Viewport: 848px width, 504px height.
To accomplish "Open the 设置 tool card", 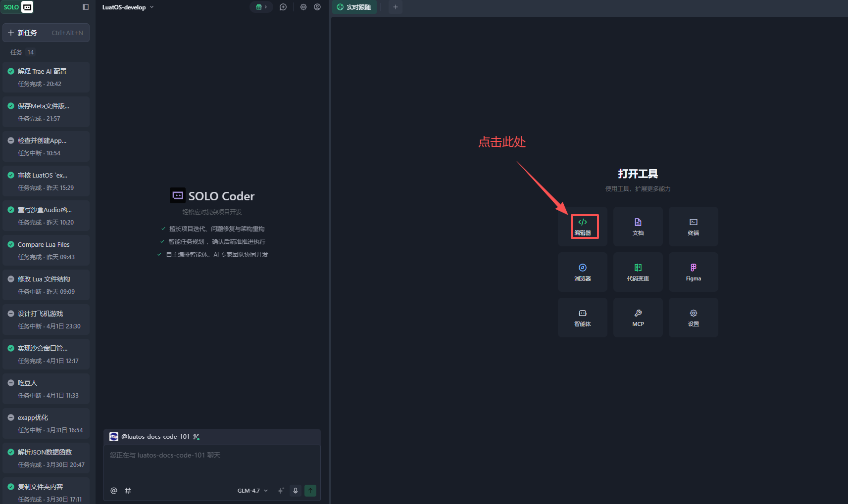I will tap(694, 318).
